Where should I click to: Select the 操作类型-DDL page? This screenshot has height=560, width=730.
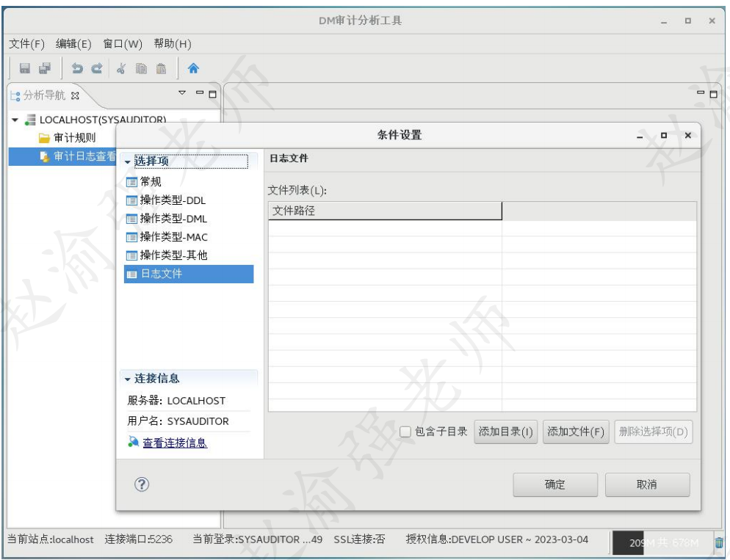[166, 200]
